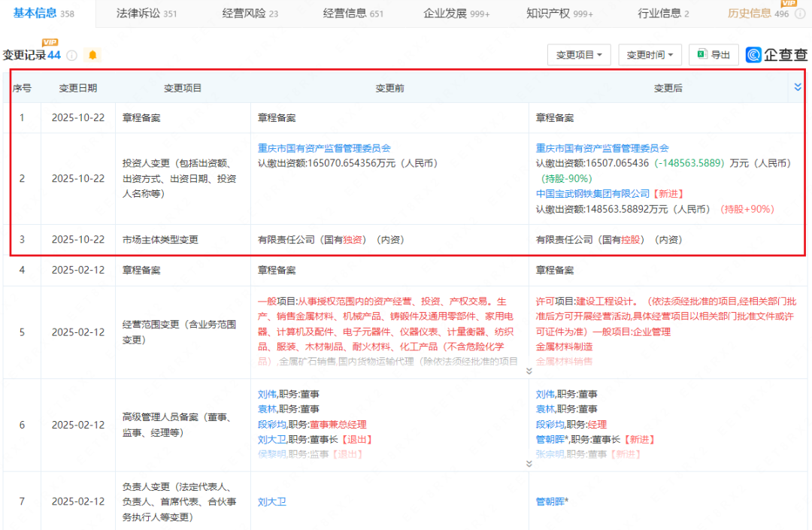Open the 变更时间 filter dropdown
The height and width of the screenshot is (530, 812).
point(650,55)
